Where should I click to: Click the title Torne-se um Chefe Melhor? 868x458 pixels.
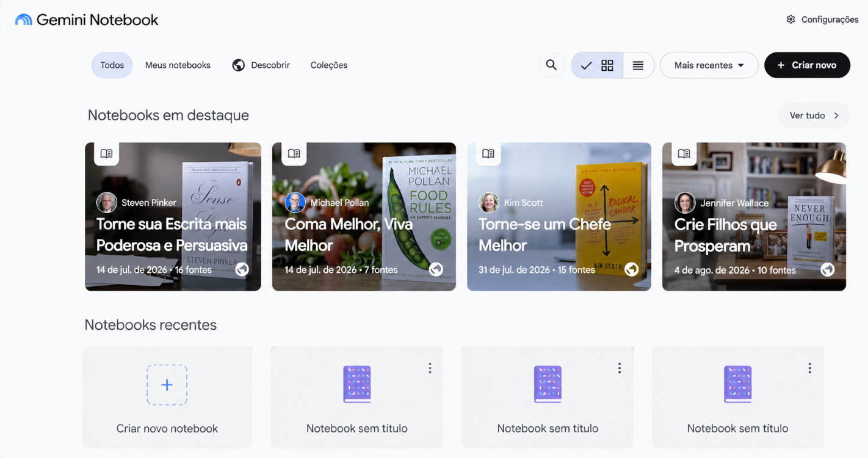pos(544,234)
